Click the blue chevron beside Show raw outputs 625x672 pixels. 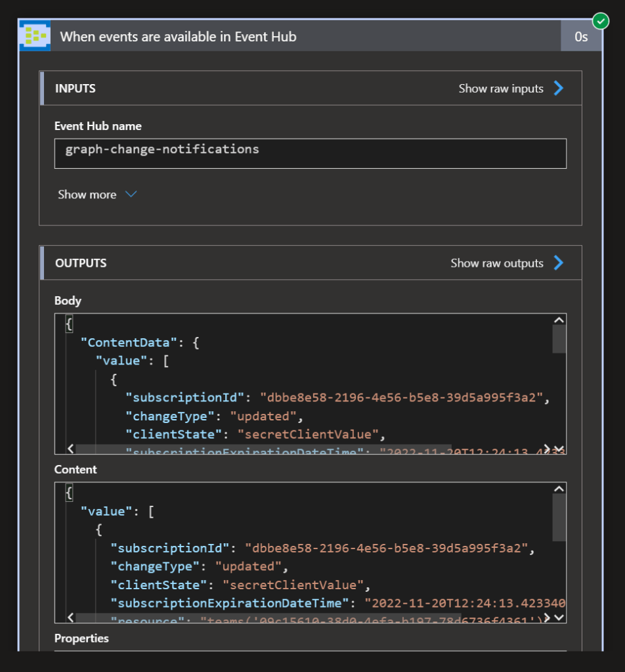558,263
